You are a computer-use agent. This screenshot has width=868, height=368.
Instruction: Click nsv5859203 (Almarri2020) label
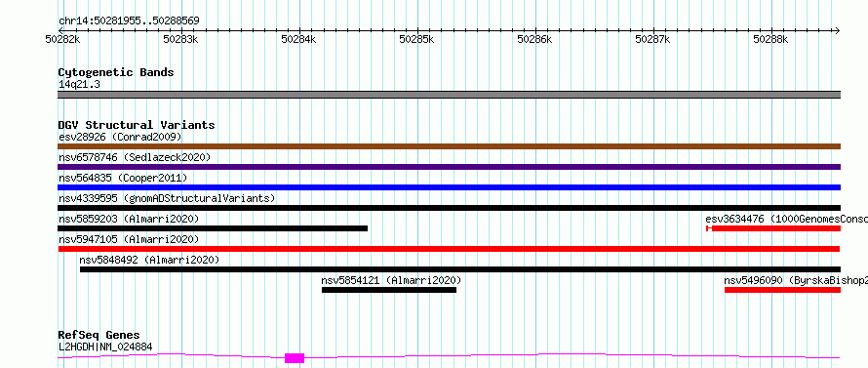[x=129, y=219]
